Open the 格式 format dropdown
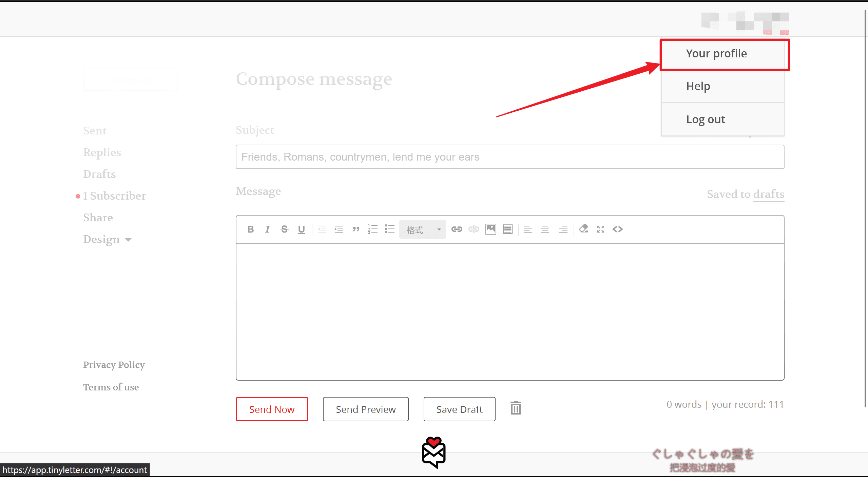 423,230
